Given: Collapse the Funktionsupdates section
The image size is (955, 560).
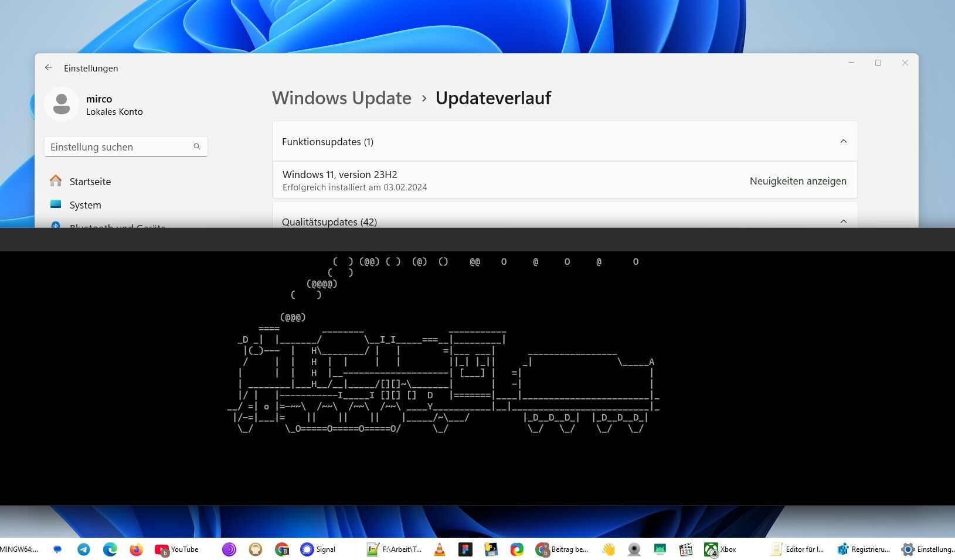Looking at the screenshot, I should (843, 141).
